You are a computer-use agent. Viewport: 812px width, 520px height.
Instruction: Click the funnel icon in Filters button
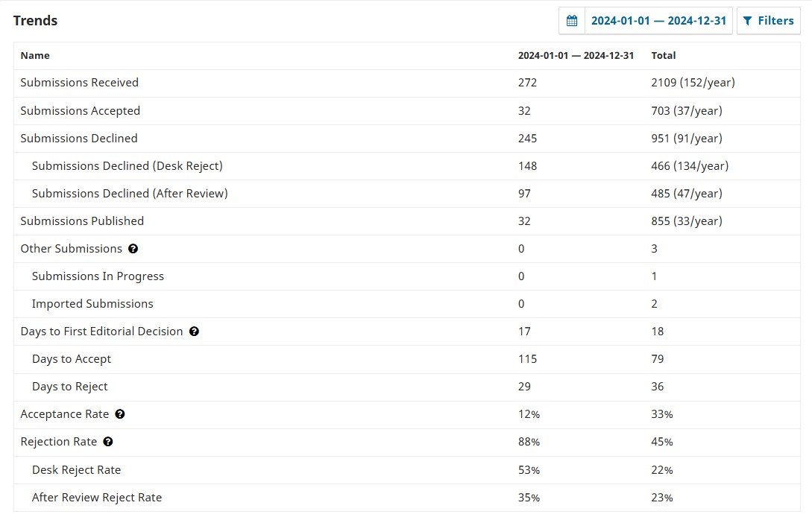pyautogui.click(x=748, y=21)
